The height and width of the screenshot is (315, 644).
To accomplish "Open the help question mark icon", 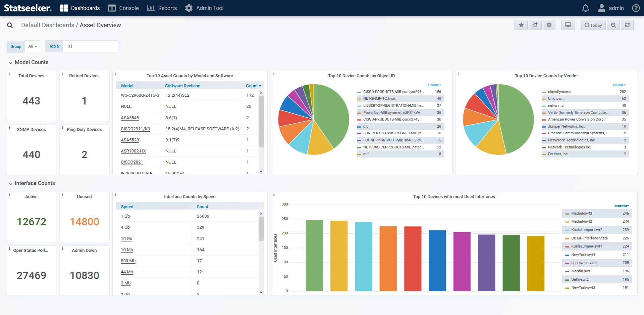I will (636, 8).
